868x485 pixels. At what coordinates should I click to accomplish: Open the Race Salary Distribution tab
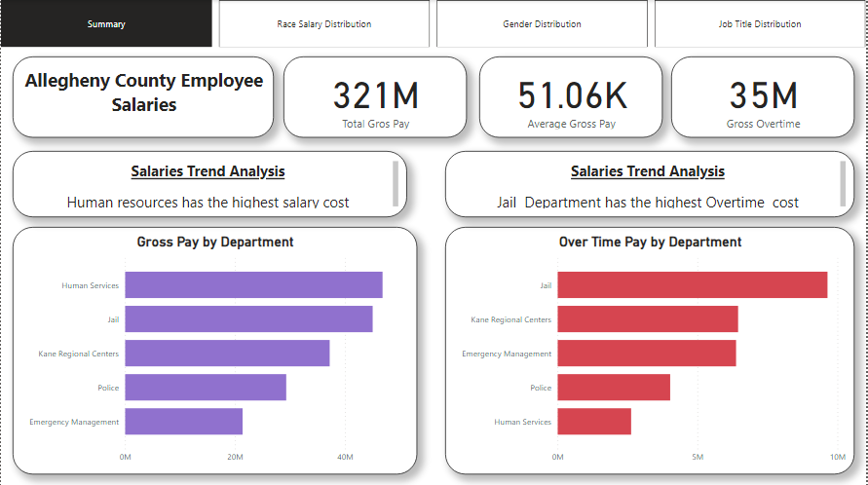[x=323, y=23]
